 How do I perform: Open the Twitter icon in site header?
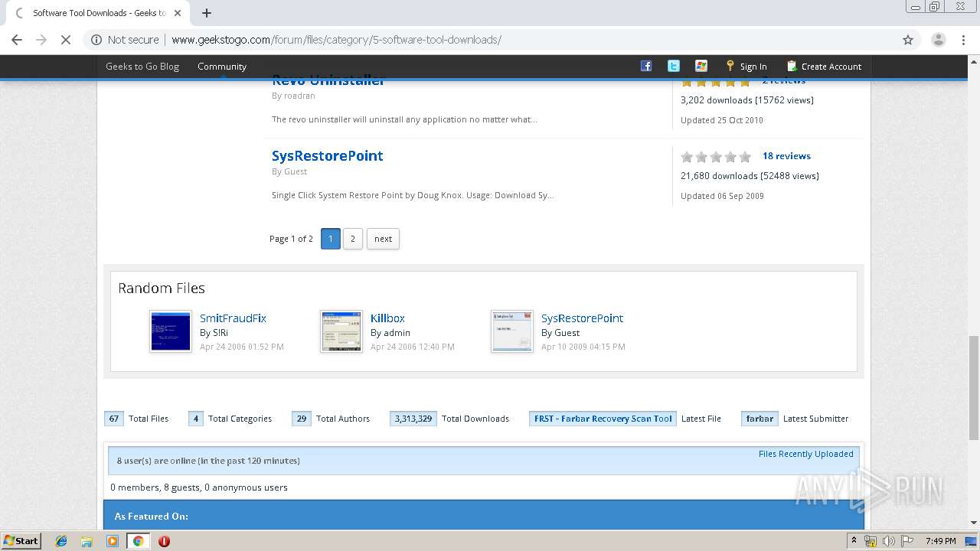[674, 66]
